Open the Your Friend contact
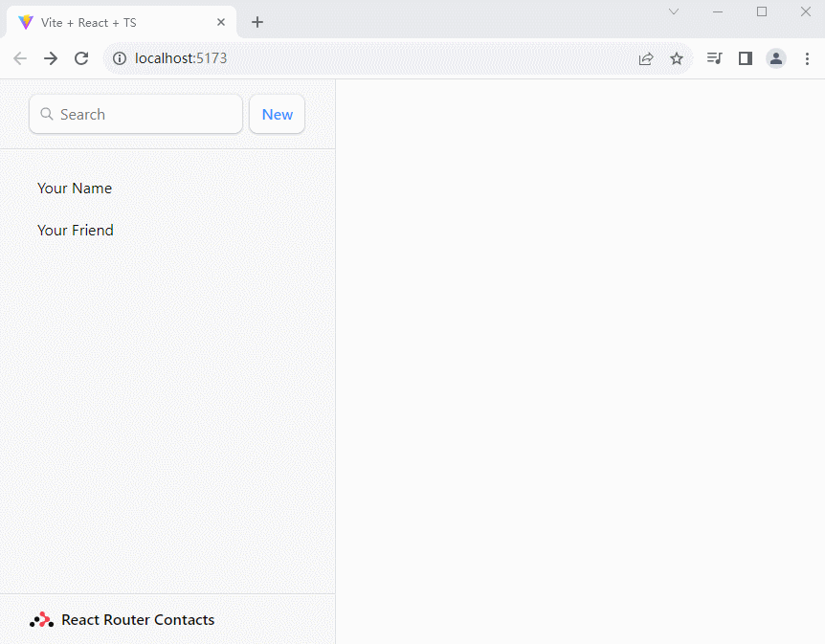The height and width of the screenshot is (644, 825). (x=76, y=231)
